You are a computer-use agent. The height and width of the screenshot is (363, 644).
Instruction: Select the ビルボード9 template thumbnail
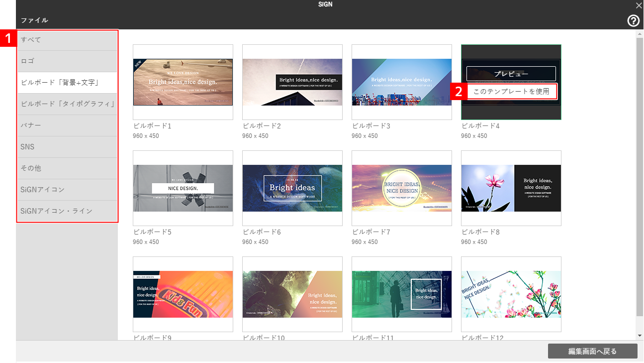pyautogui.click(x=183, y=294)
